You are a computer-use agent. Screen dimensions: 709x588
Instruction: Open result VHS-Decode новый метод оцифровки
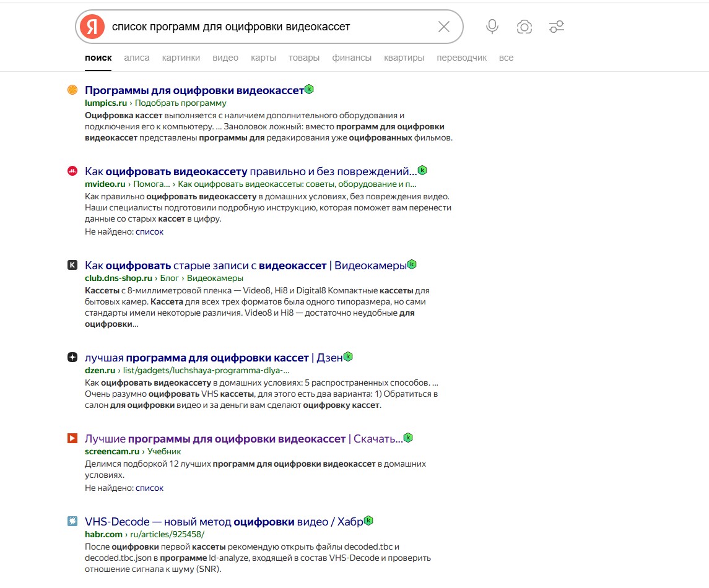(224, 522)
